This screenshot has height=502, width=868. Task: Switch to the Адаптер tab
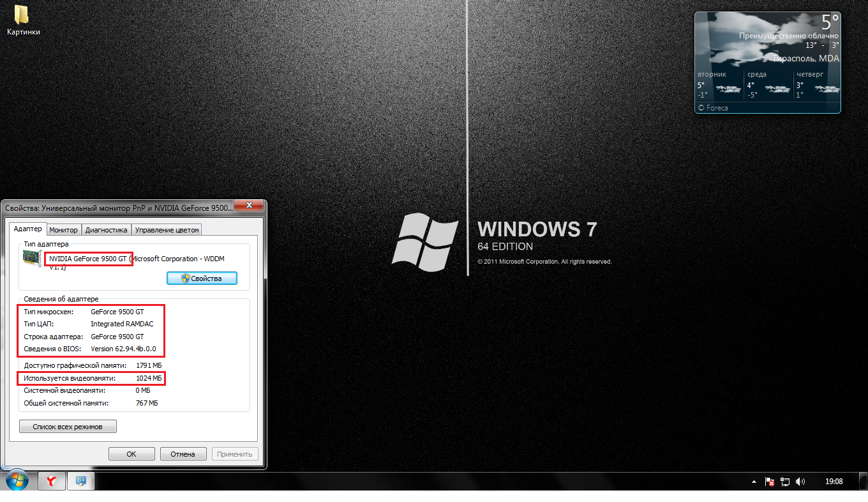(27, 229)
